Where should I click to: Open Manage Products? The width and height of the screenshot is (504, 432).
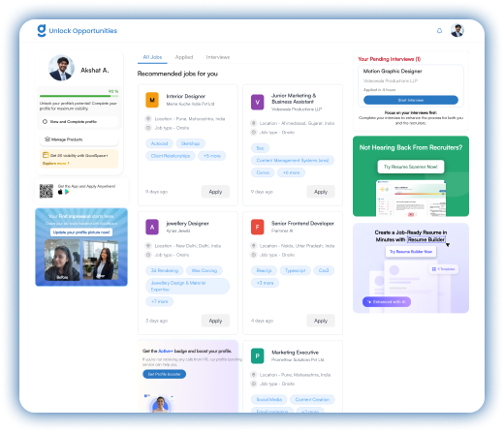pyautogui.click(x=79, y=139)
